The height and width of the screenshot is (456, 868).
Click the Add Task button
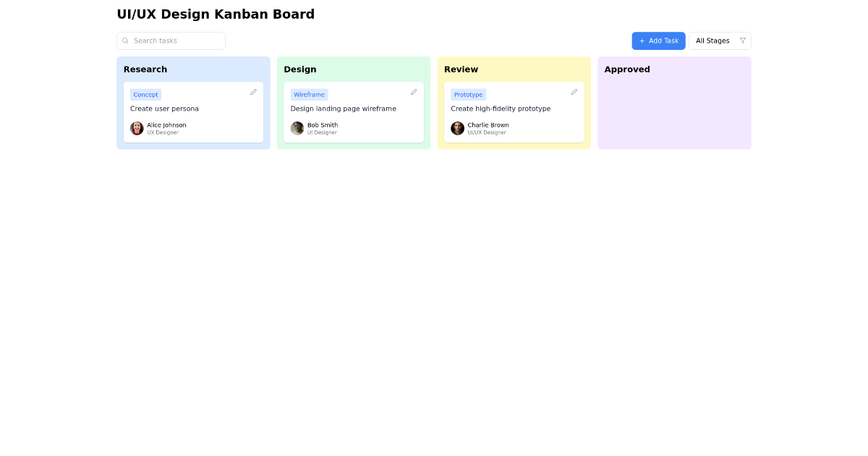[x=658, y=41]
